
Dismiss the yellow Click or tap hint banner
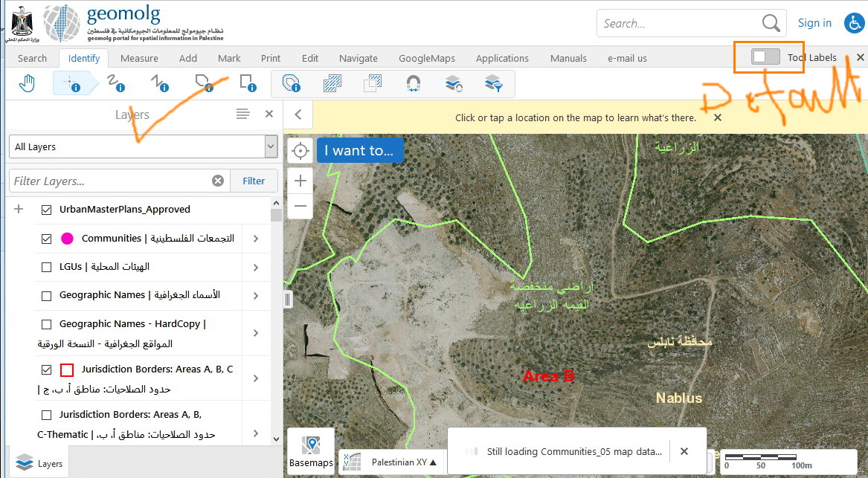718,117
